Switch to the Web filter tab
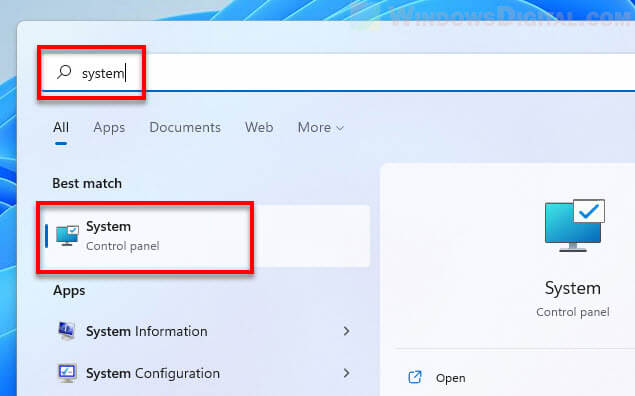 tap(259, 128)
